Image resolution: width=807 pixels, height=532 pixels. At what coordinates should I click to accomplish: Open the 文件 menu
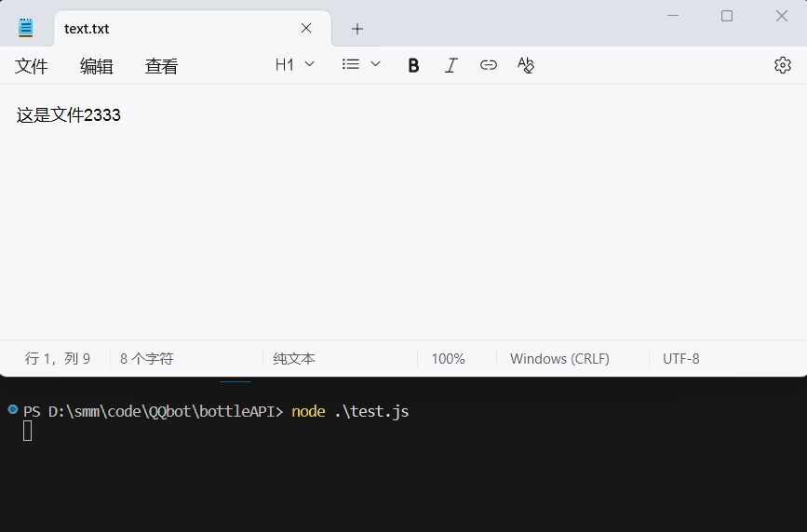(x=32, y=66)
